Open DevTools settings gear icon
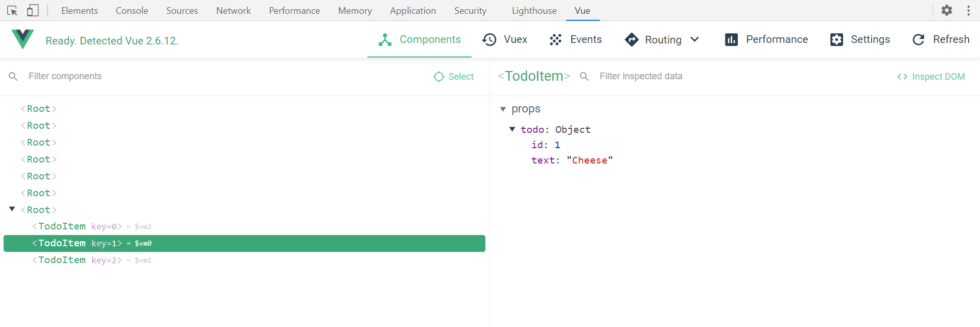 tap(946, 10)
